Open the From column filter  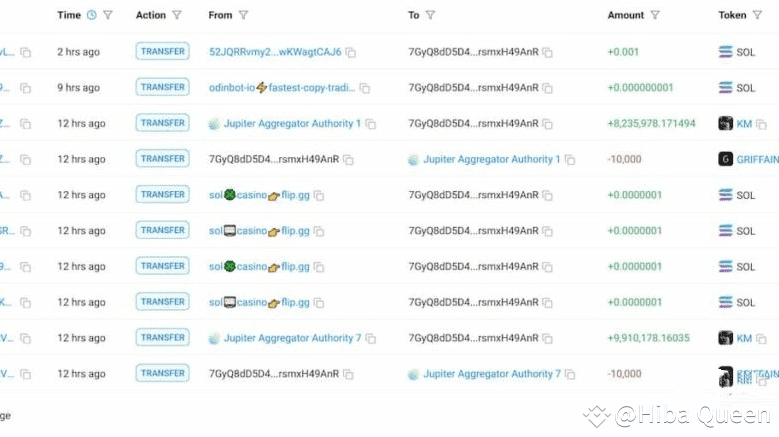[243, 15]
